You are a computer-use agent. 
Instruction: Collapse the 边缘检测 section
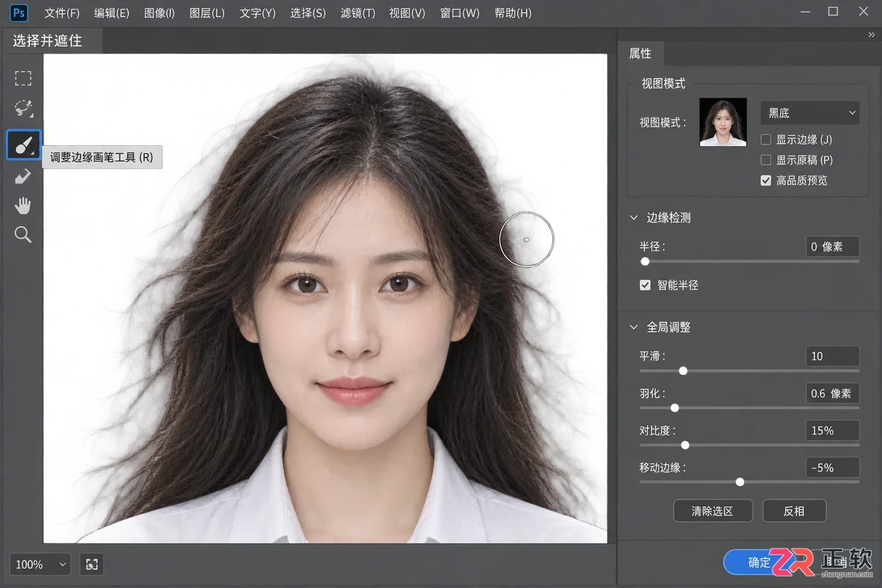click(x=634, y=217)
